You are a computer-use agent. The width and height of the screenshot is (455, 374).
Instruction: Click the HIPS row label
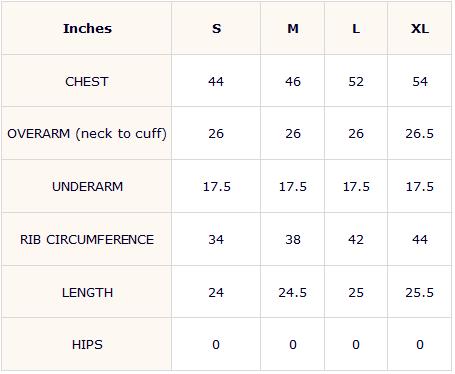coord(87,345)
